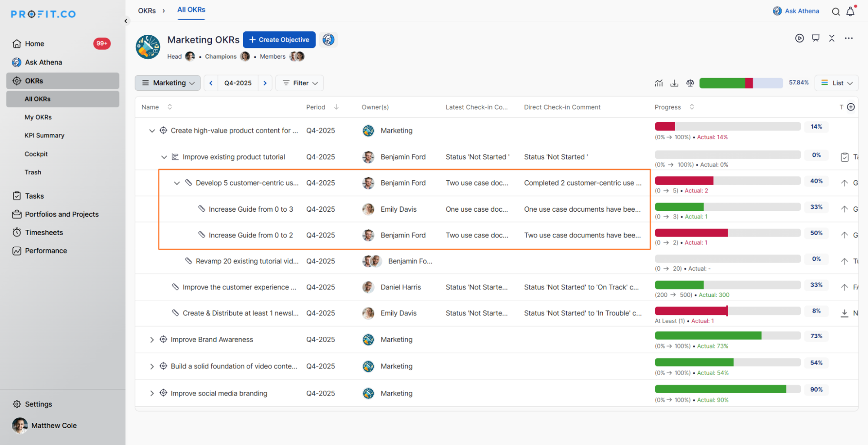The image size is (868, 445).
Task: Click the search magnifier icon
Action: [835, 12]
